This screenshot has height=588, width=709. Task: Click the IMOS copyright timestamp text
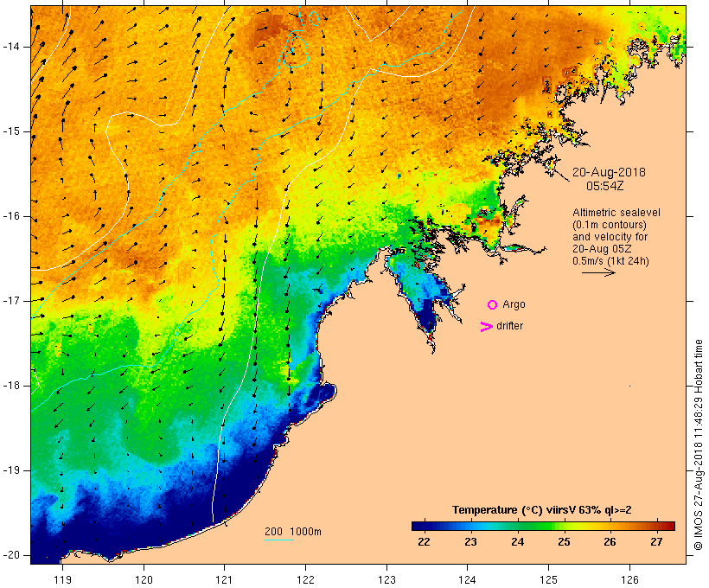(x=699, y=445)
